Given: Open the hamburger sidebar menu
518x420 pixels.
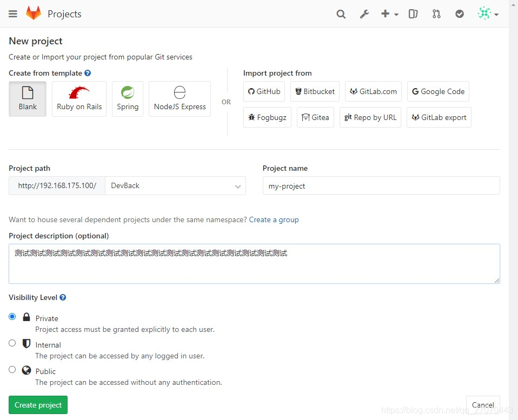Looking at the screenshot, I should click(13, 14).
